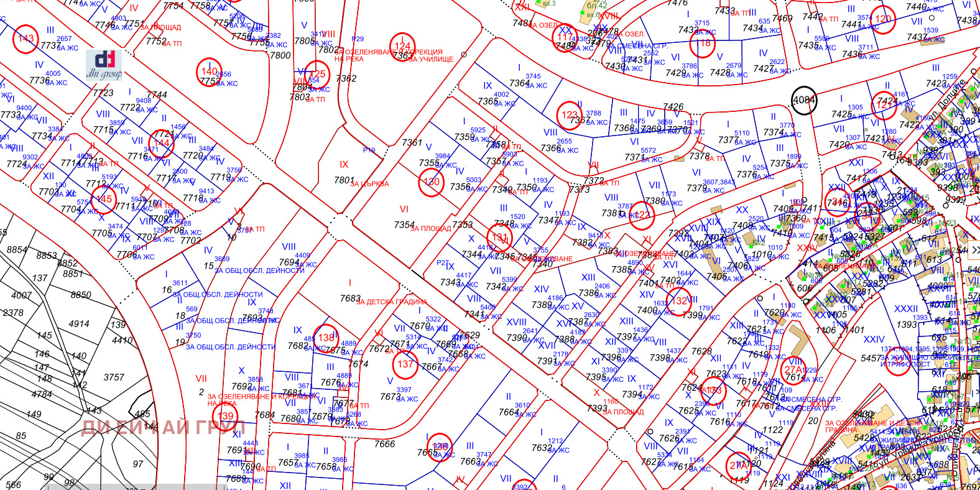The width and height of the screenshot is (980, 490).
Task: Select the red circled block 140
Action: coord(209,72)
